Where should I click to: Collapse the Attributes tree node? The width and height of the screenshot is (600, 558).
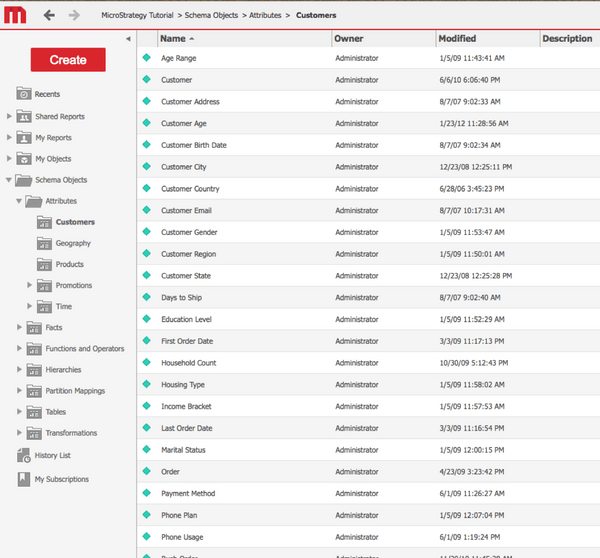click(19, 201)
